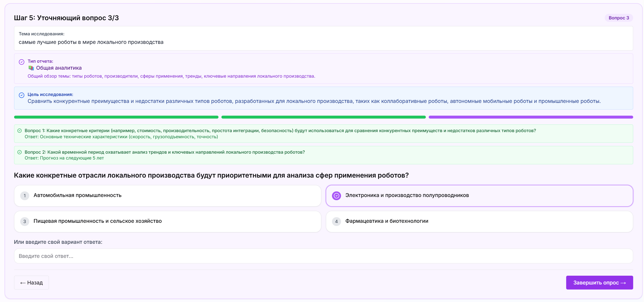Open the answered Вопрос 1 summary block
The height and width of the screenshot is (302, 644).
pos(323,134)
